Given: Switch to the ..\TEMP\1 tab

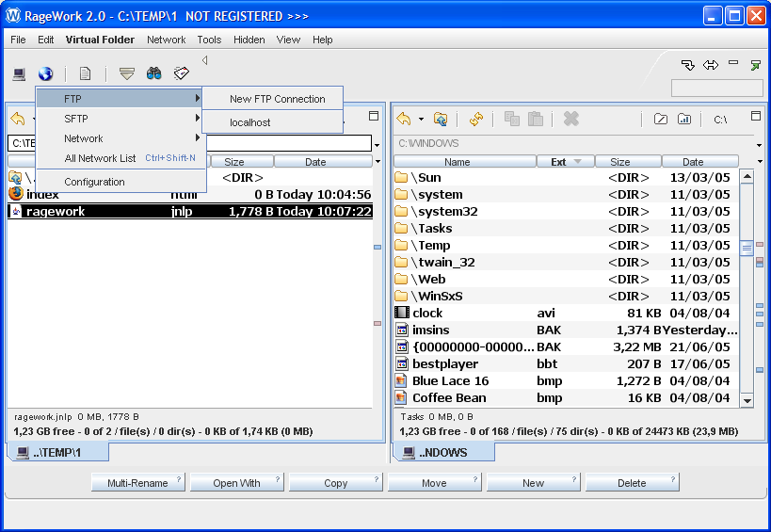Looking at the screenshot, I should coord(58,452).
